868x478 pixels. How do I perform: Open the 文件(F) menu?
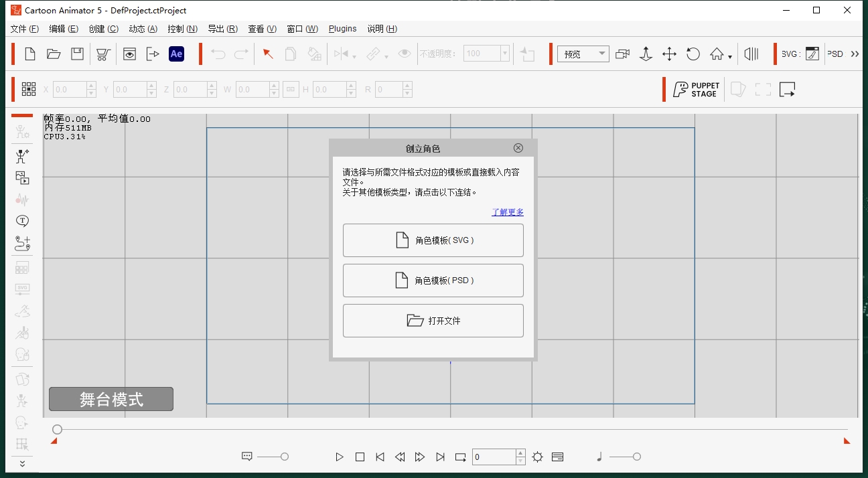click(25, 29)
